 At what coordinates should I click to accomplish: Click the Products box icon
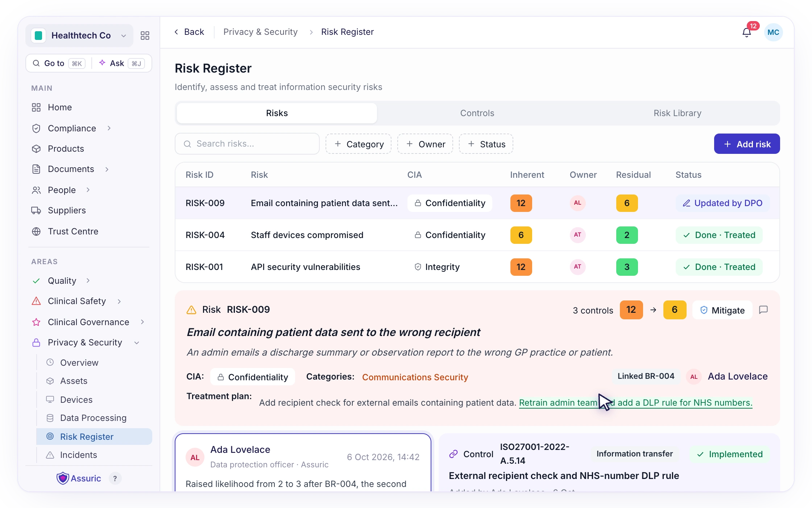click(36, 149)
